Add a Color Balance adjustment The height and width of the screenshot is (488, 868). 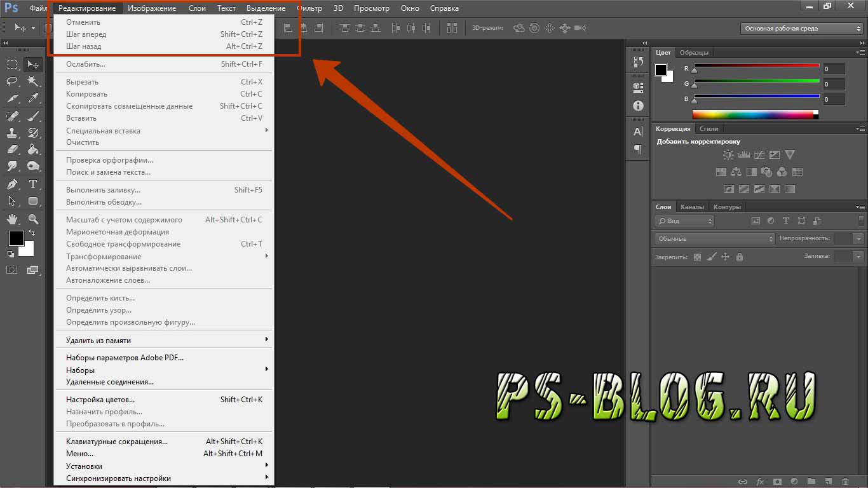click(x=736, y=172)
